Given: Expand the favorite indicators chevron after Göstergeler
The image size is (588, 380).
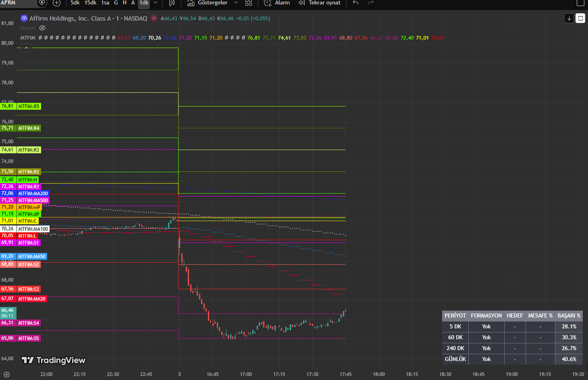Looking at the screenshot, I should pyautogui.click(x=236, y=3).
